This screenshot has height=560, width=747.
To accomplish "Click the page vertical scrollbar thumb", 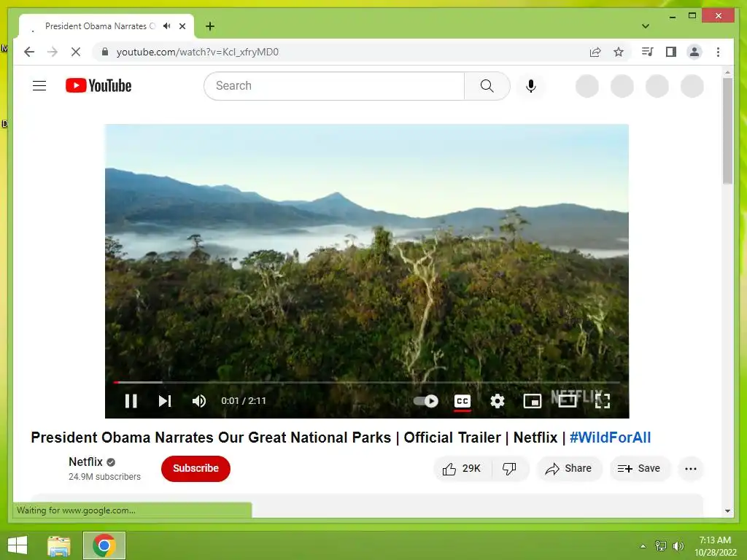I will pos(727,131).
